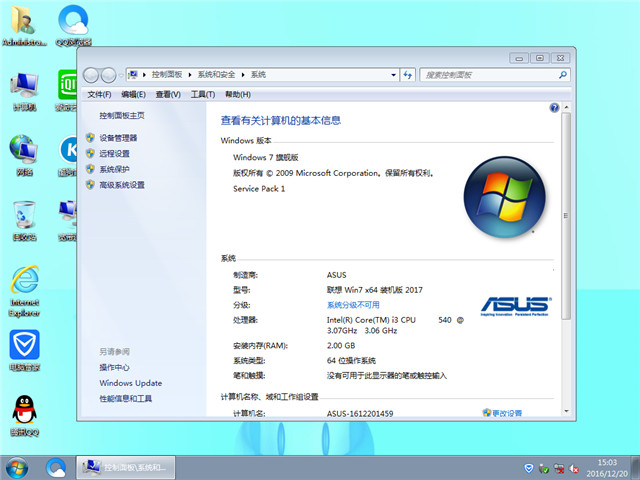Open 系统保护 link

coord(114,169)
